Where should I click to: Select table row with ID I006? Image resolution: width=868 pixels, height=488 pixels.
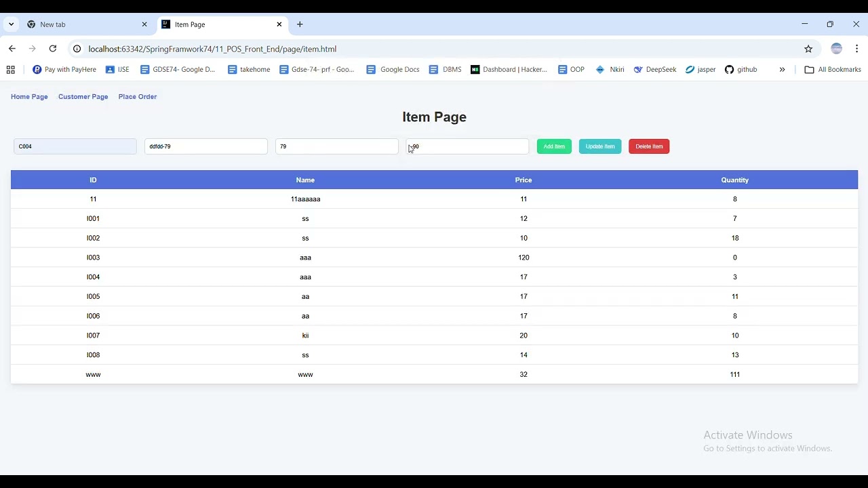434,316
